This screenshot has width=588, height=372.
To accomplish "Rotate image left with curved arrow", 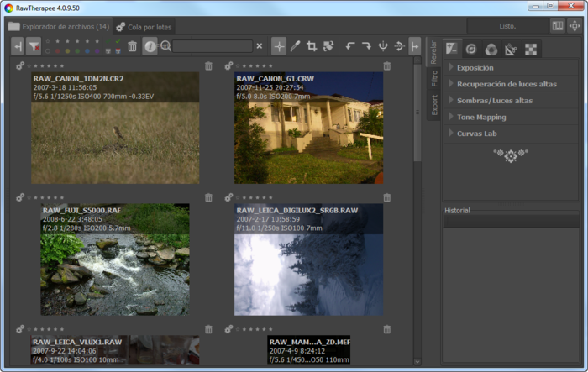I will pyautogui.click(x=350, y=46).
